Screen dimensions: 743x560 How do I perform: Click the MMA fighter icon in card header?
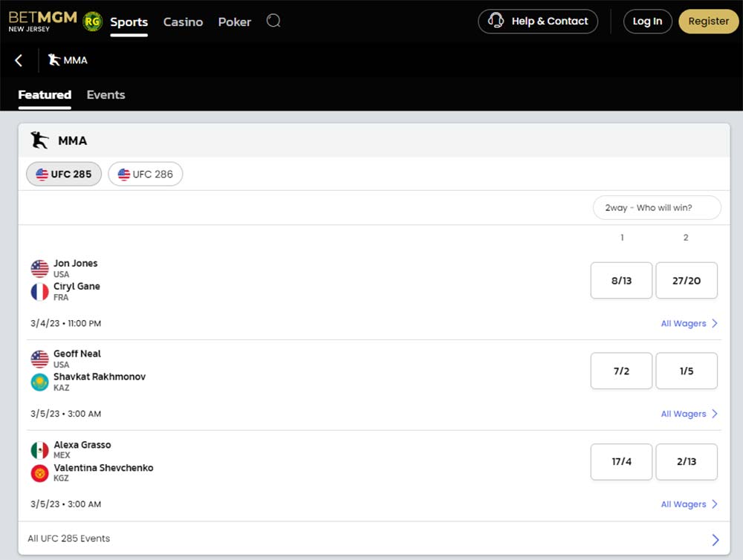point(40,140)
